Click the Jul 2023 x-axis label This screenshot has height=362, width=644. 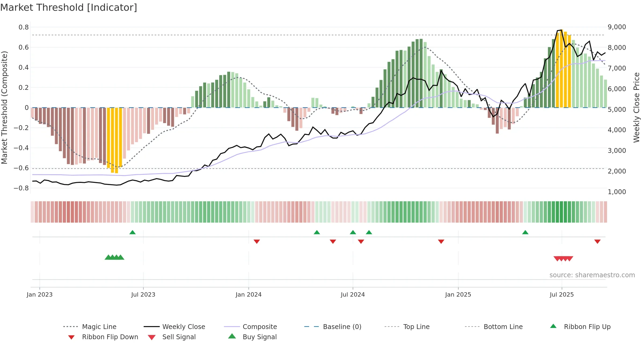(x=143, y=294)
